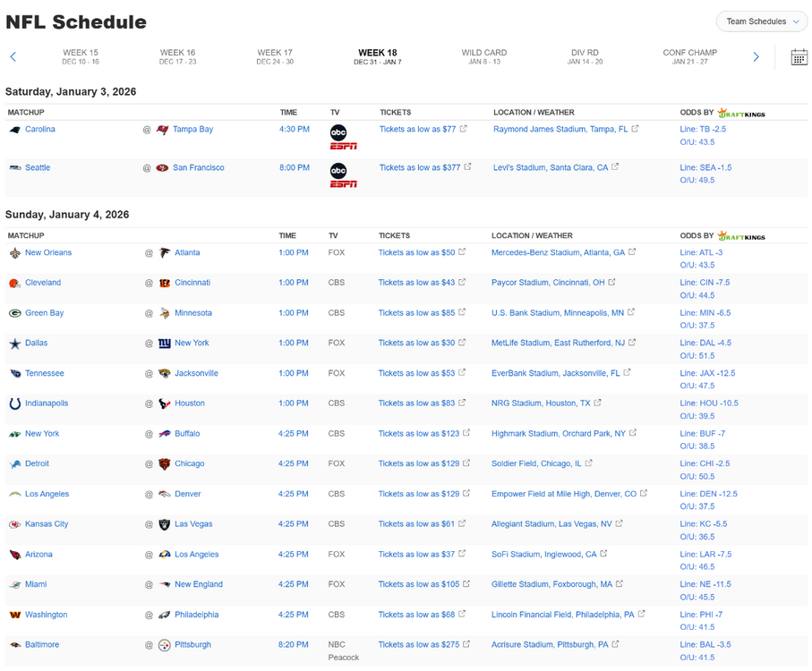Click the Miami Dolphins logo

15,585
